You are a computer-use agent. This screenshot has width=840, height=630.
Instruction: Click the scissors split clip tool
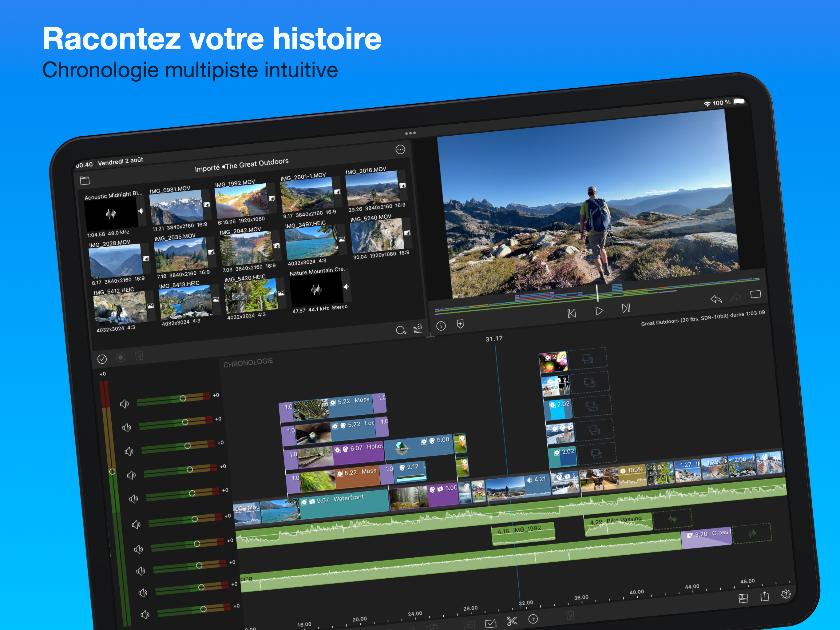coord(512,621)
